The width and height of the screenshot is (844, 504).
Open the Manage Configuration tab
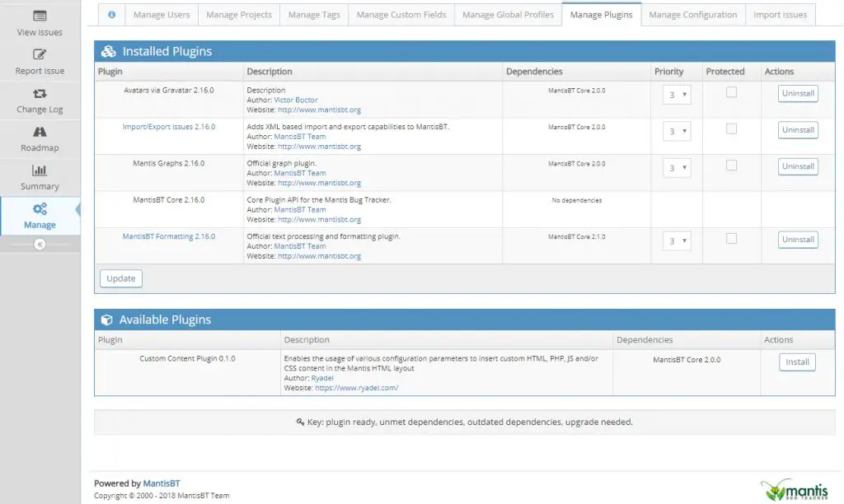693,14
